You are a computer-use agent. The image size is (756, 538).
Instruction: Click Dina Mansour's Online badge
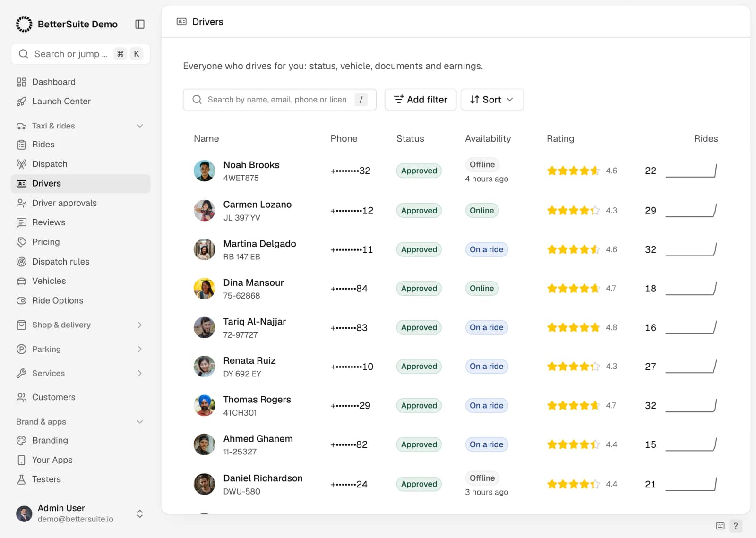(x=482, y=289)
